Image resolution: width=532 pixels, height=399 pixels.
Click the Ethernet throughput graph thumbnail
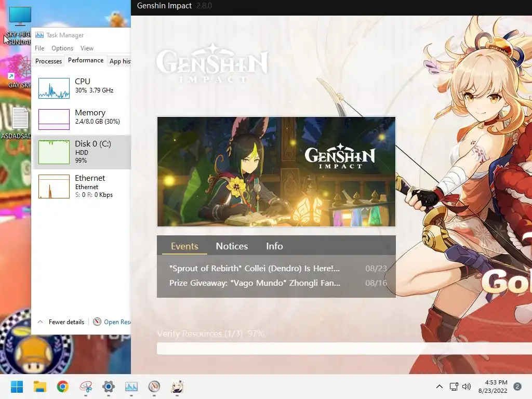point(54,187)
